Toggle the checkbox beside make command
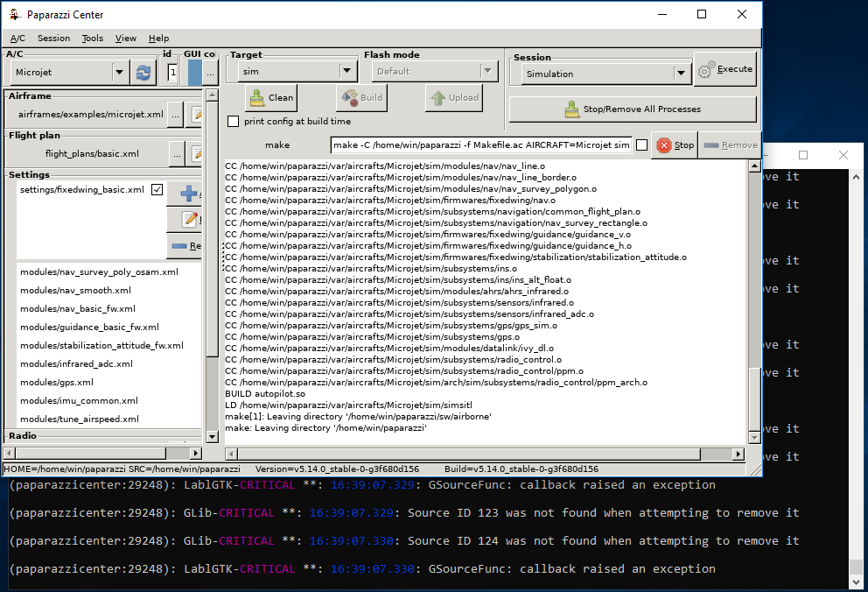 (x=641, y=145)
